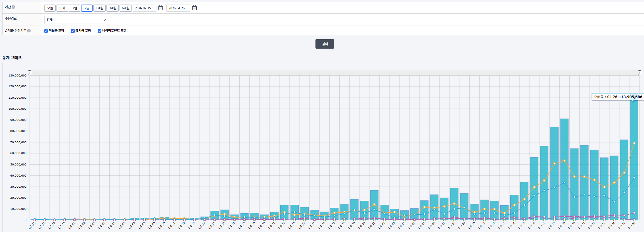
Task: Open the start date calendar picker
Action: point(160,8)
